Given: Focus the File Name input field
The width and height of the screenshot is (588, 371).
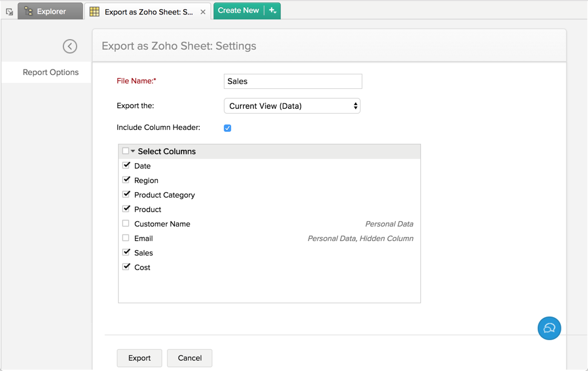Looking at the screenshot, I should click(x=293, y=82).
